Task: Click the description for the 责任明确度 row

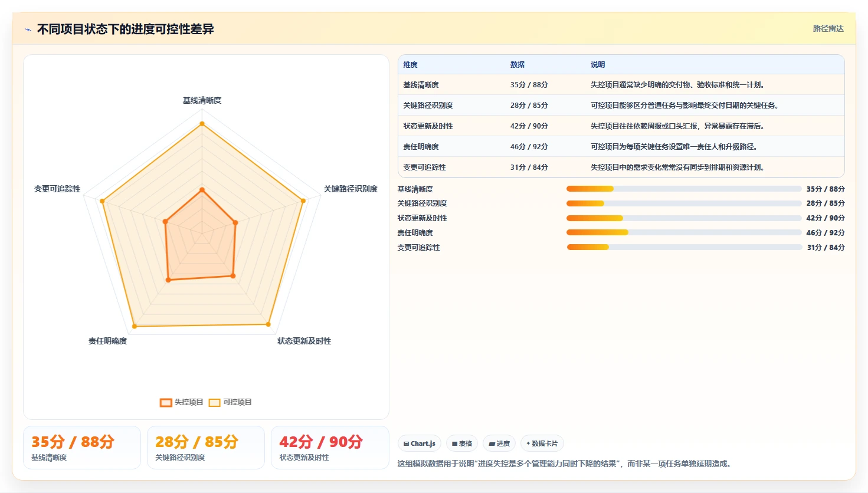Action: 674,147
